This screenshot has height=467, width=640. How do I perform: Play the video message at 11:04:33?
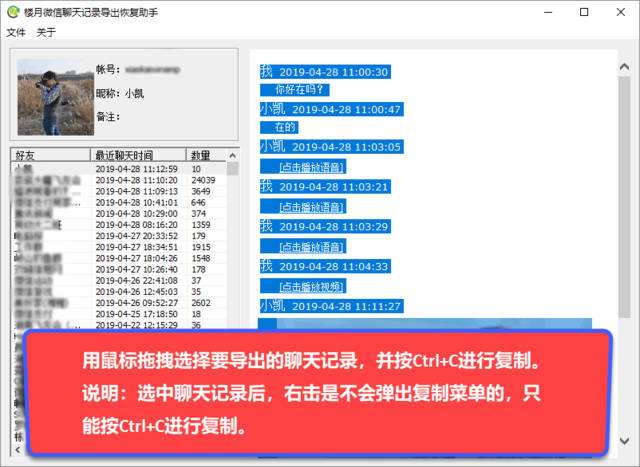point(312,287)
